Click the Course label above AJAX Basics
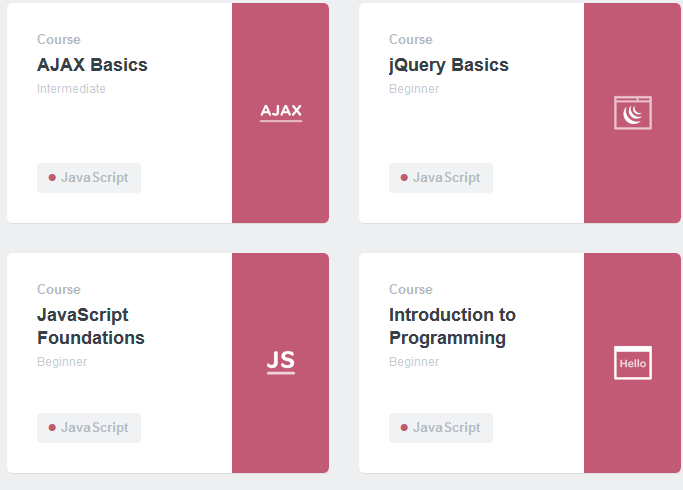This screenshot has height=490, width=683. point(59,40)
